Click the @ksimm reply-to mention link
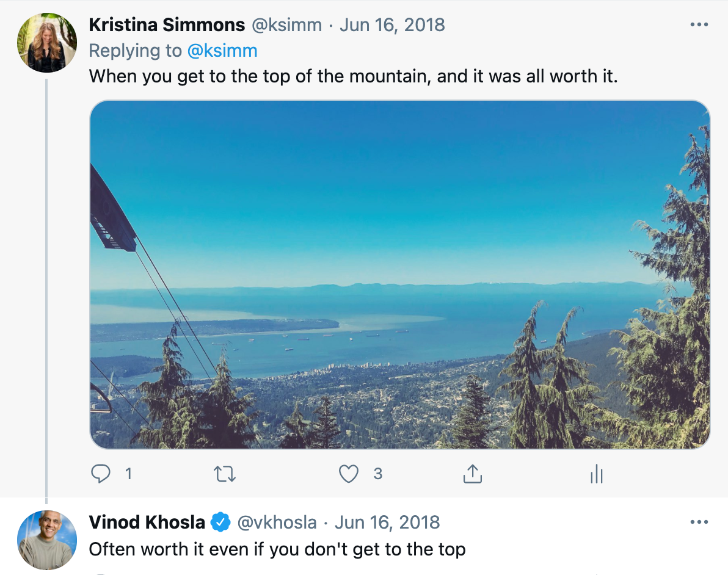Screen dimensions: 728x575 pyautogui.click(x=222, y=51)
